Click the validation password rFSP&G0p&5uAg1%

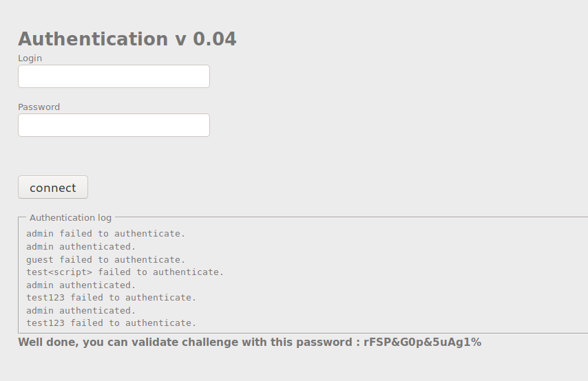point(422,342)
